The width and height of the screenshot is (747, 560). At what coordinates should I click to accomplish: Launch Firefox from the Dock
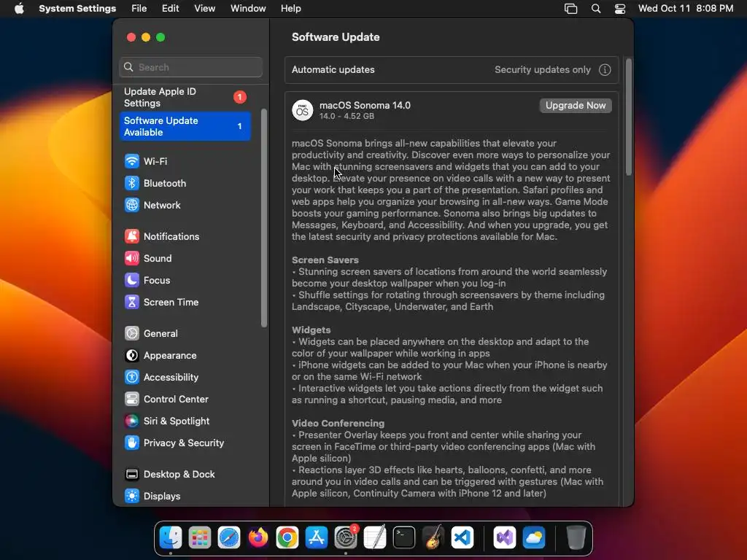pos(258,538)
